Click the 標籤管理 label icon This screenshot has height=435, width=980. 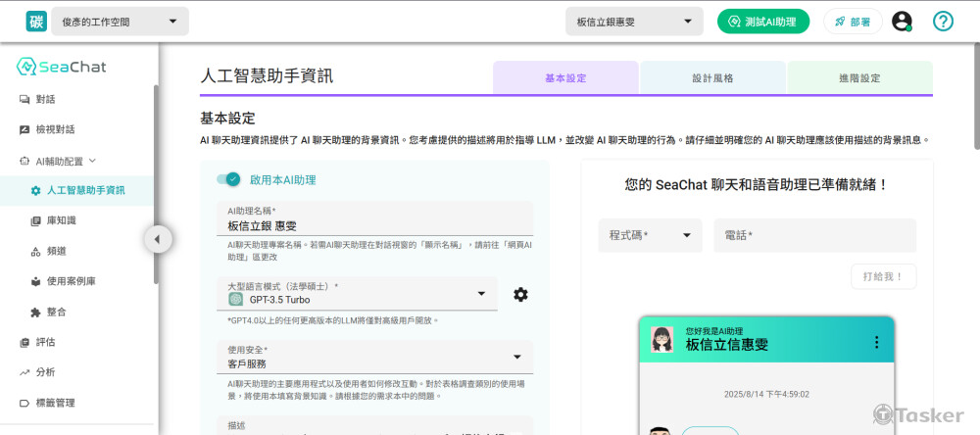tap(24, 403)
